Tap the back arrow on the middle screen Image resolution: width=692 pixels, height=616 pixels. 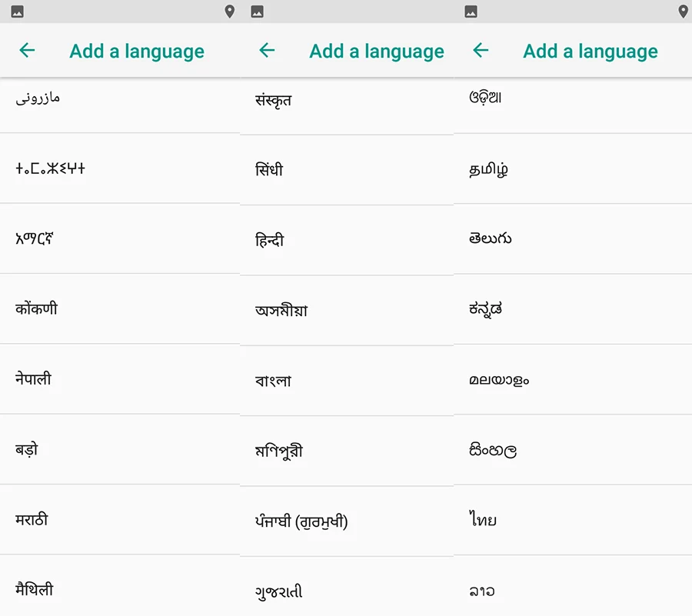[267, 50]
